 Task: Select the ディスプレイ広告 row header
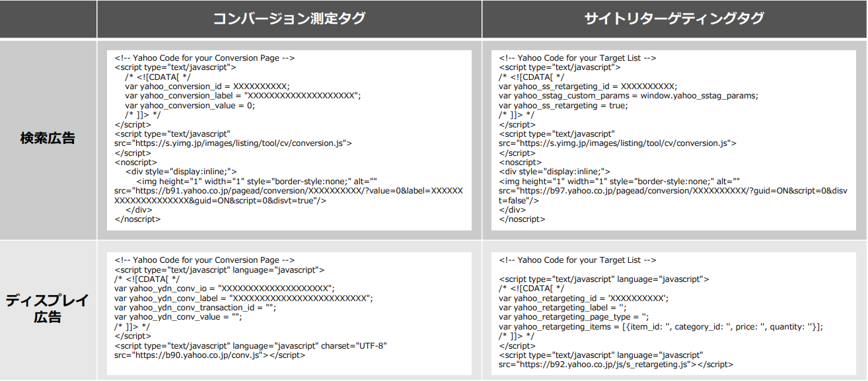coord(48,309)
